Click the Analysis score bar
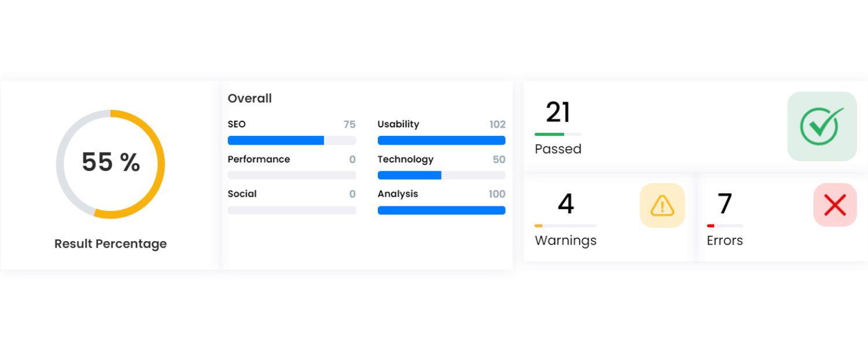The width and height of the screenshot is (868, 347). tap(442, 210)
